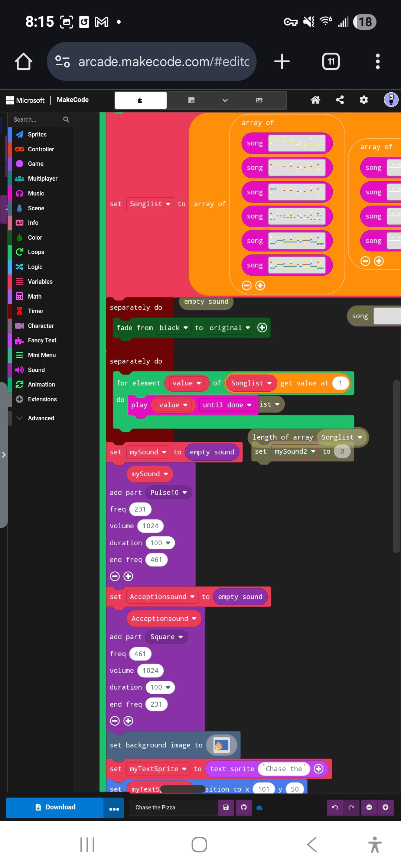Redo the last change
Image resolution: width=401 pixels, height=868 pixels.
click(351, 808)
